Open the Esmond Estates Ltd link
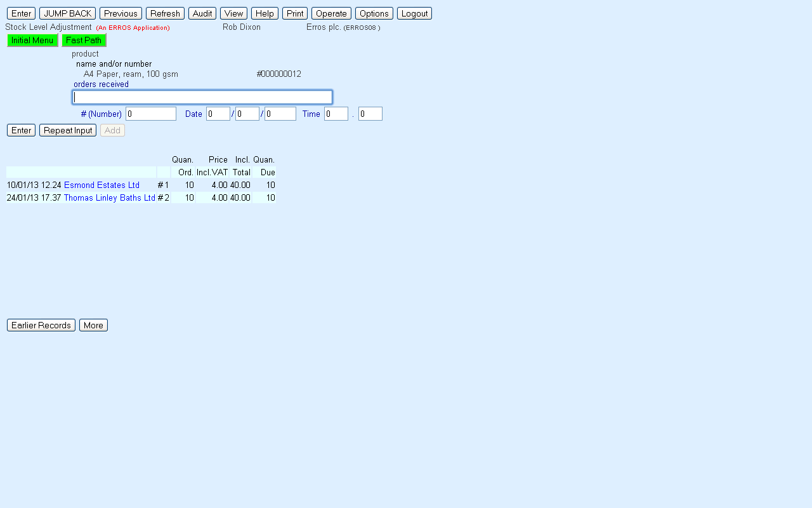The height and width of the screenshot is (508, 812). pyautogui.click(x=101, y=185)
